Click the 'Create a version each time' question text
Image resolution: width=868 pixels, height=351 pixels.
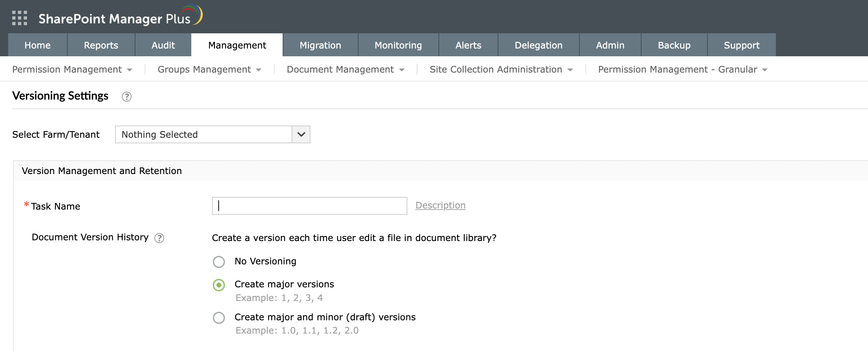pyautogui.click(x=354, y=238)
